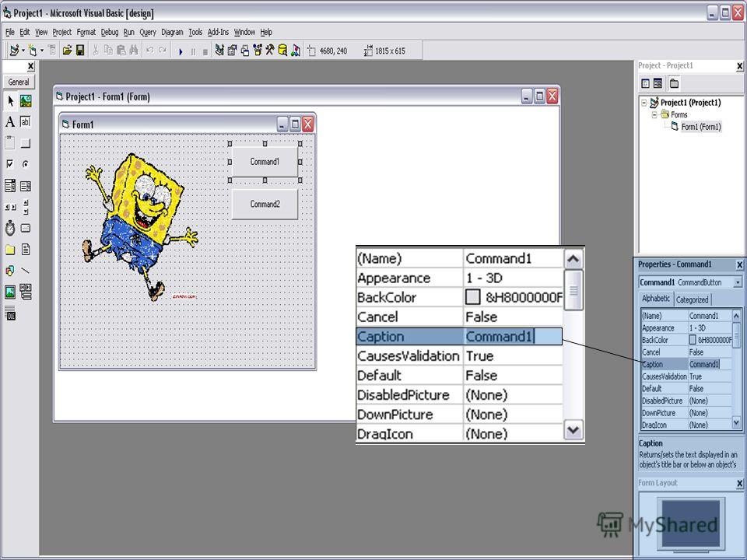The height and width of the screenshot is (560, 747).
Task: Open the Add-Ins menu
Action: tap(218, 33)
